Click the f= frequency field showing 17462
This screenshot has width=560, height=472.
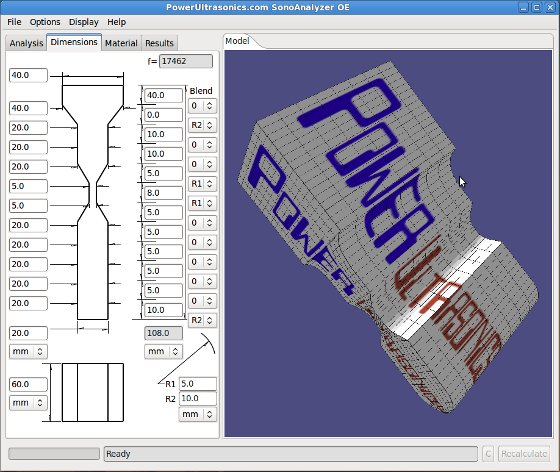click(186, 61)
